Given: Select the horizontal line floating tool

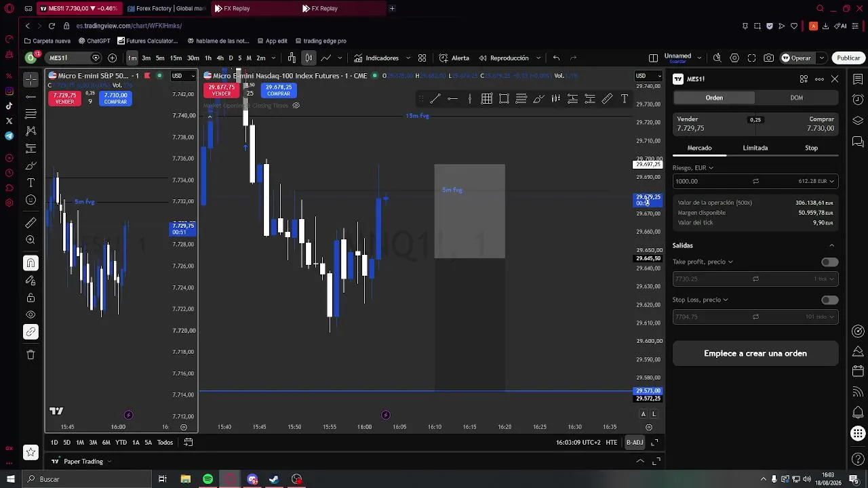Looking at the screenshot, I should pyautogui.click(x=452, y=99).
